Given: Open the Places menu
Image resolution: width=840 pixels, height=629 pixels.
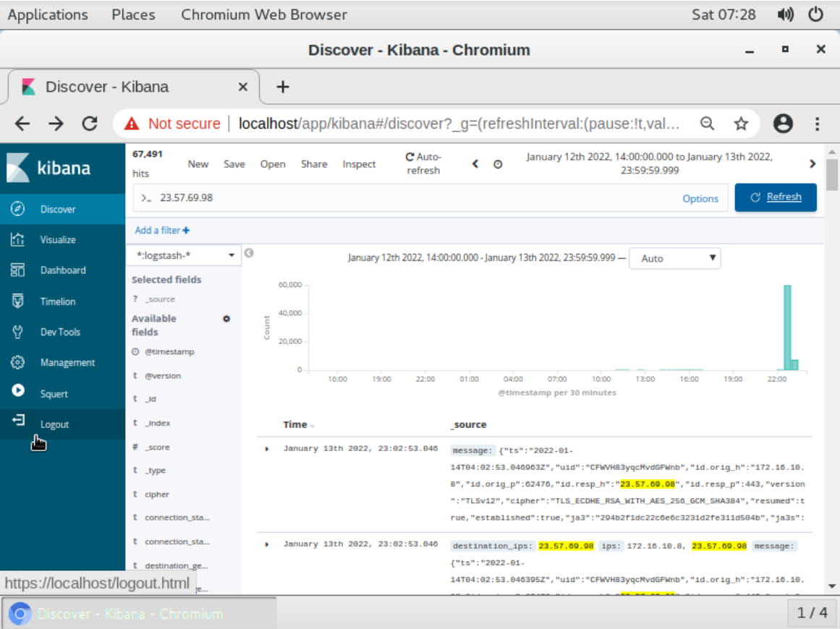Looking at the screenshot, I should 133,14.
